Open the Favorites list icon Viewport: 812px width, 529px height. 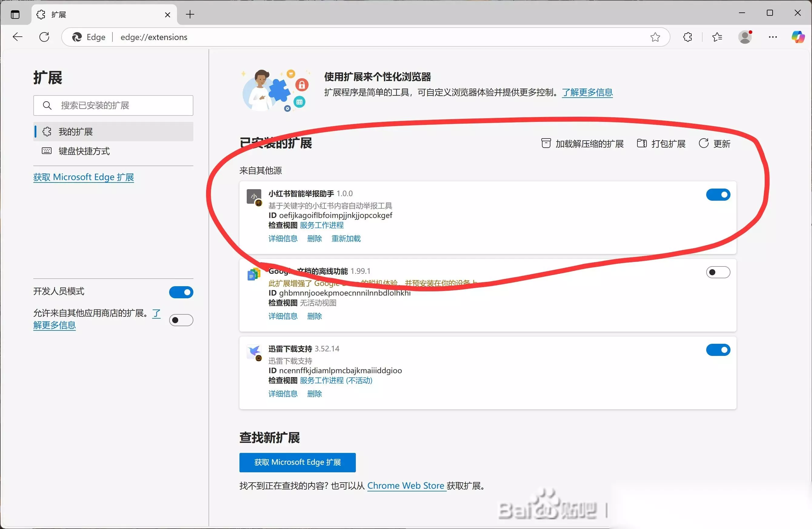pyautogui.click(x=717, y=37)
